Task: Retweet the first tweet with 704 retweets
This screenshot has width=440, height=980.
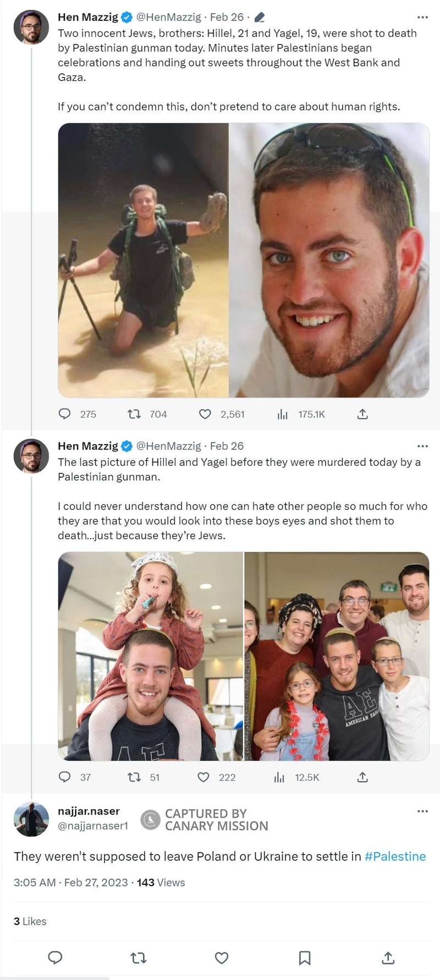Action: 134,414
